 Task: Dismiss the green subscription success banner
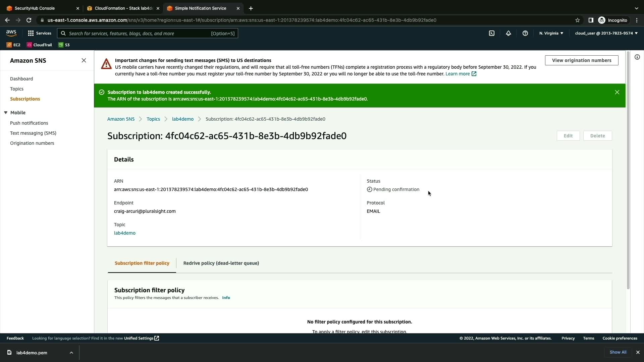[617, 92]
